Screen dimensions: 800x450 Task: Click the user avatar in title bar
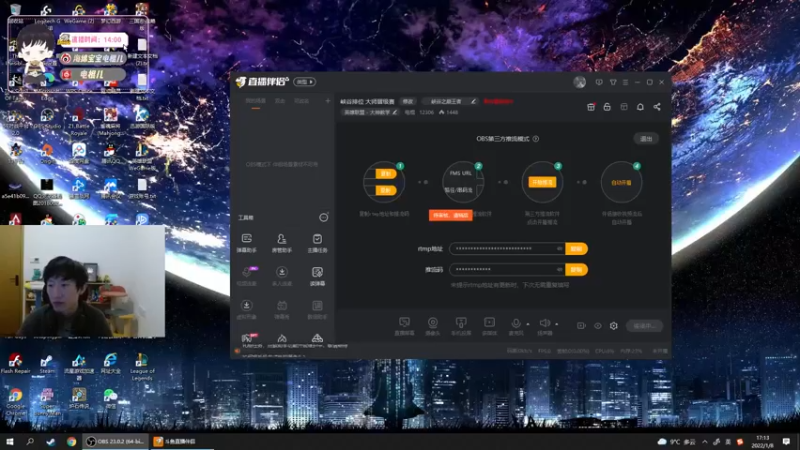pos(580,82)
